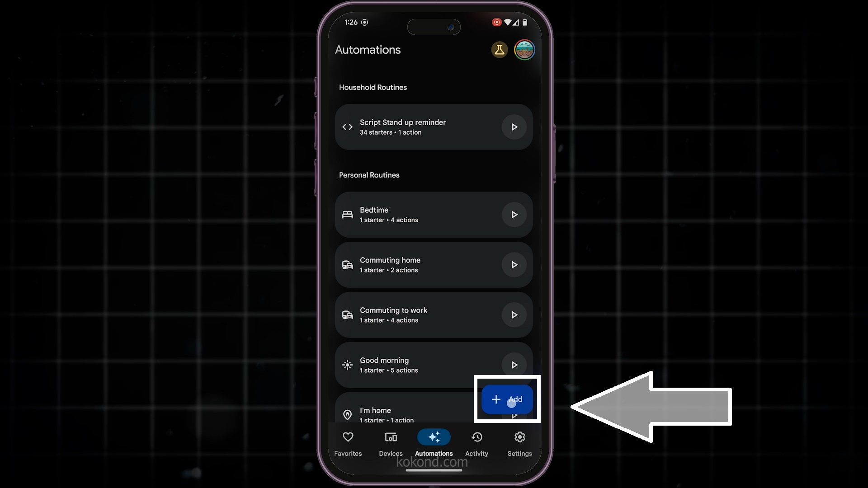Viewport: 868px width, 488px height.
Task: Open the Script Stand up reminder automation
Action: pyautogui.click(x=434, y=127)
